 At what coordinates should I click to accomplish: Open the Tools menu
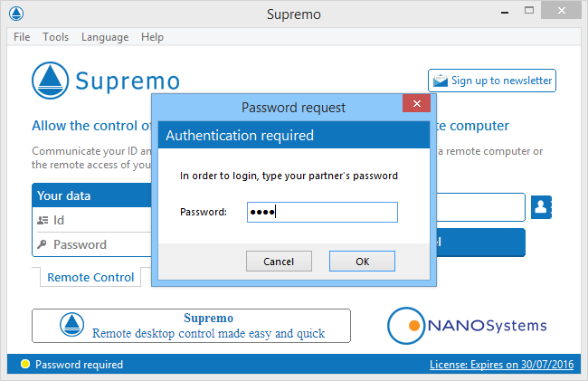[55, 37]
